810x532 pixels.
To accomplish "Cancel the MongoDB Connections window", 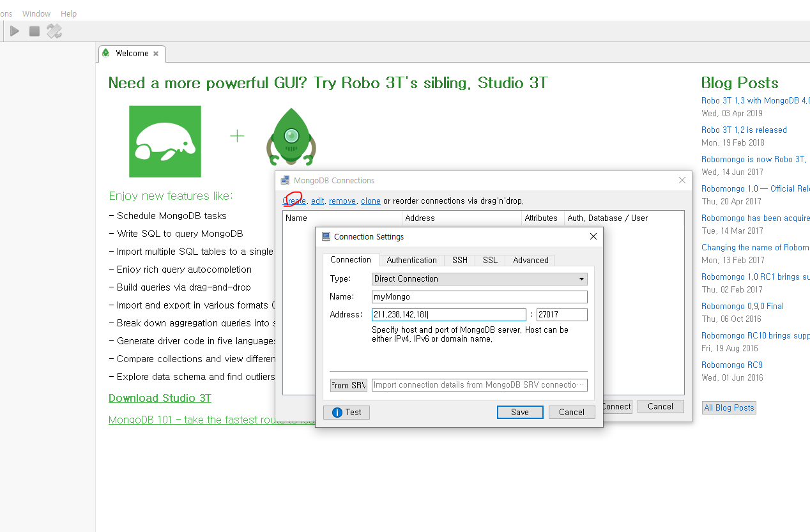I will [x=660, y=406].
